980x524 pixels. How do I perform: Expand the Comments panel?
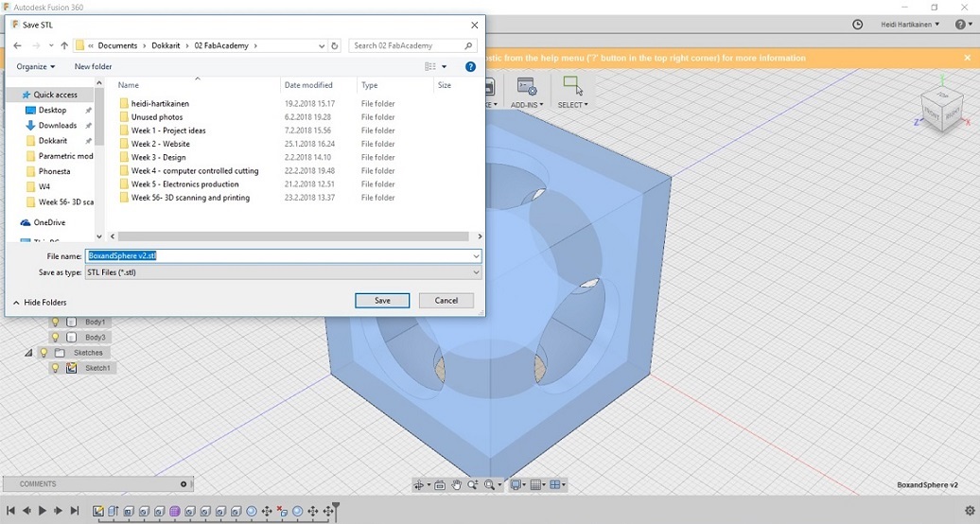pyautogui.click(x=184, y=484)
